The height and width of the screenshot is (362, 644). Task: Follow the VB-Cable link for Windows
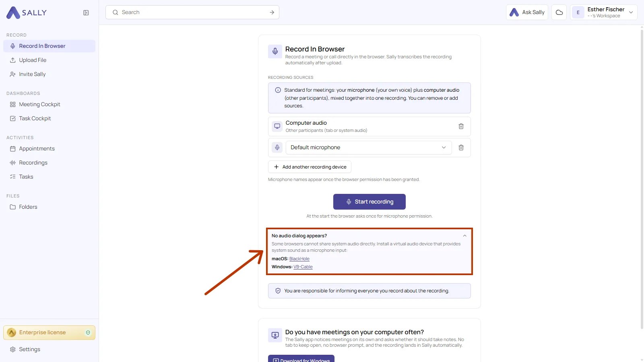click(303, 267)
